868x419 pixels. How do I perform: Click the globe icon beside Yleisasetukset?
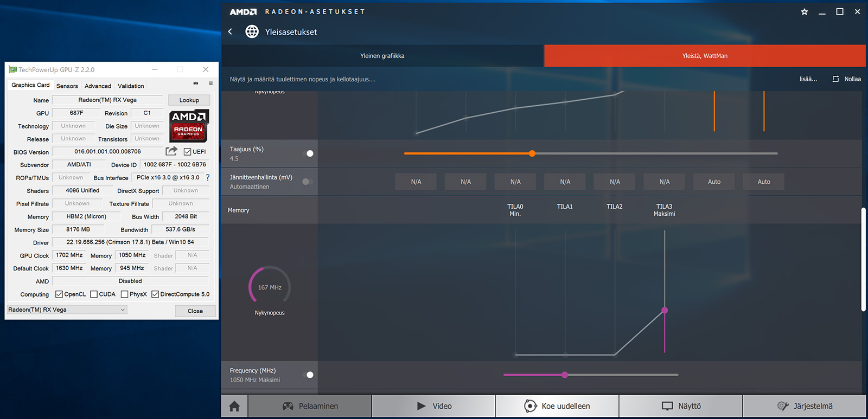pos(252,31)
